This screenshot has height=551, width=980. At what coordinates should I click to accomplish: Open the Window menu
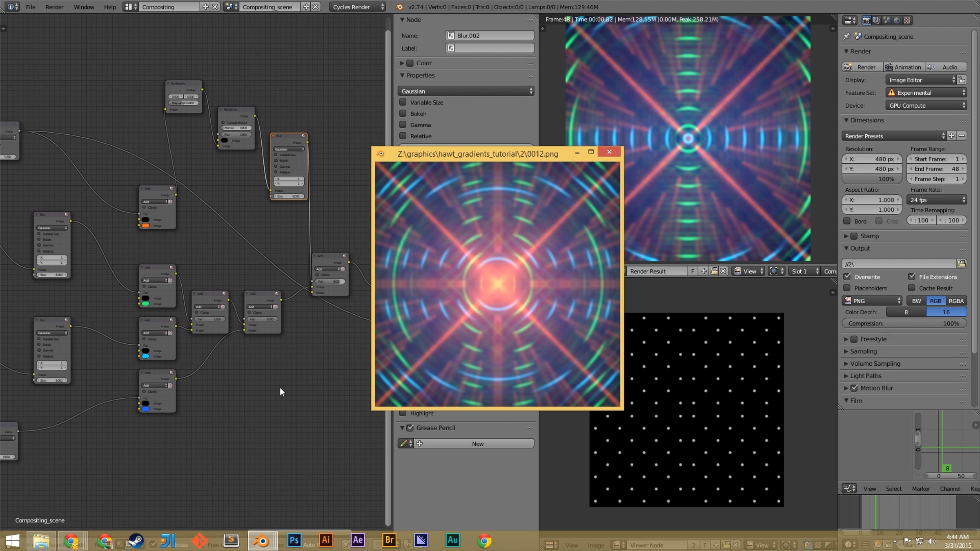[x=84, y=7]
